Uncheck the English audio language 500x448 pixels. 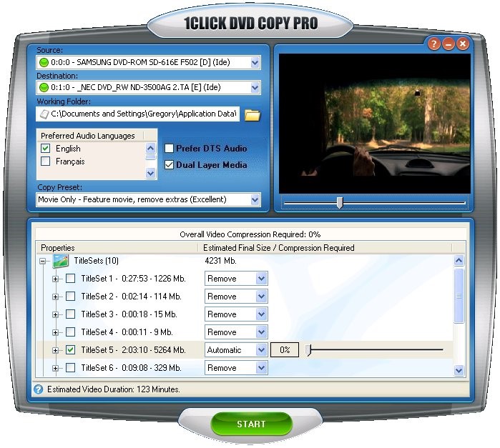pos(46,149)
